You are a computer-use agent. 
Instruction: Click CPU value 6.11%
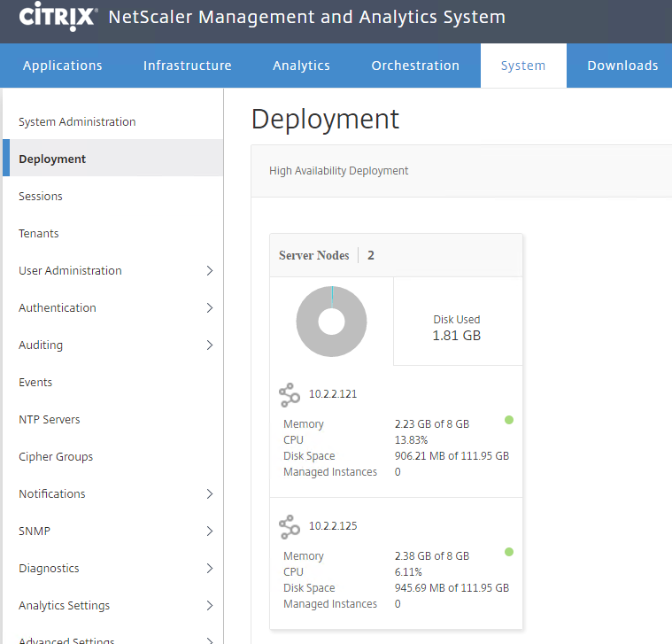coord(408,572)
